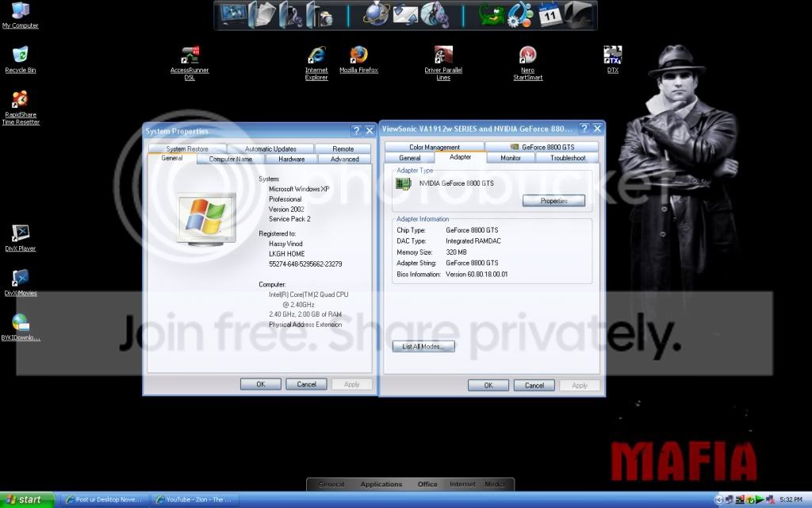Open the Windows start menu
The width and height of the screenshot is (812, 508).
pos(27,500)
